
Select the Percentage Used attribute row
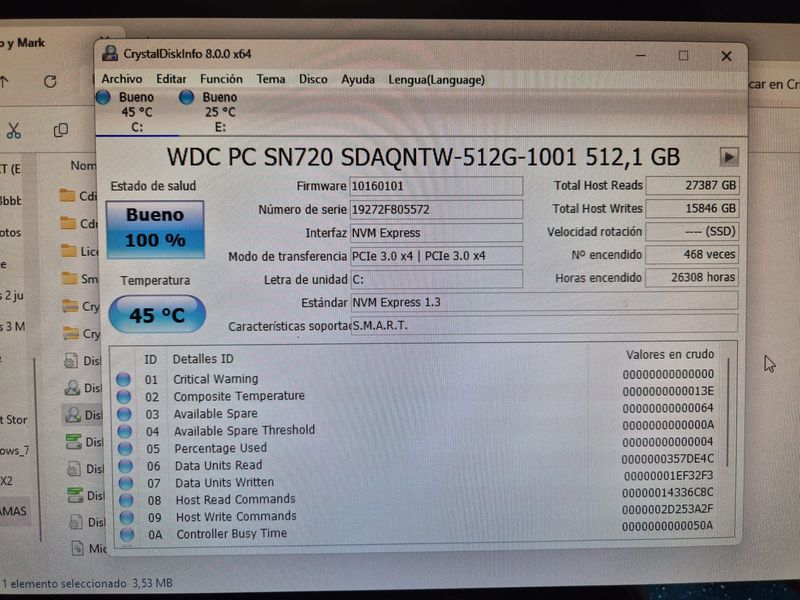pos(416,446)
